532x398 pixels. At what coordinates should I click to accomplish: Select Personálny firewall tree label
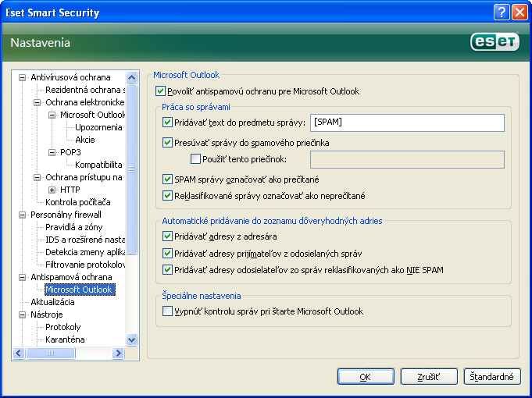tap(66, 215)
